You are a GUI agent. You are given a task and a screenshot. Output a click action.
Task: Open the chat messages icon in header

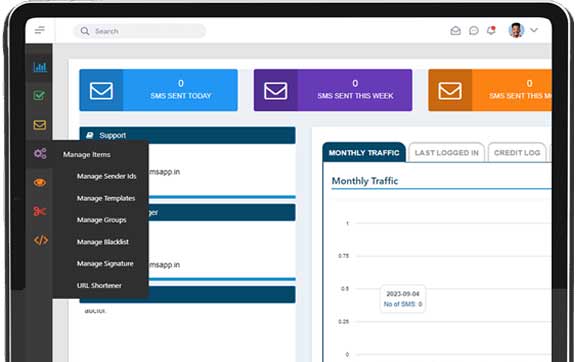[474, 31]
